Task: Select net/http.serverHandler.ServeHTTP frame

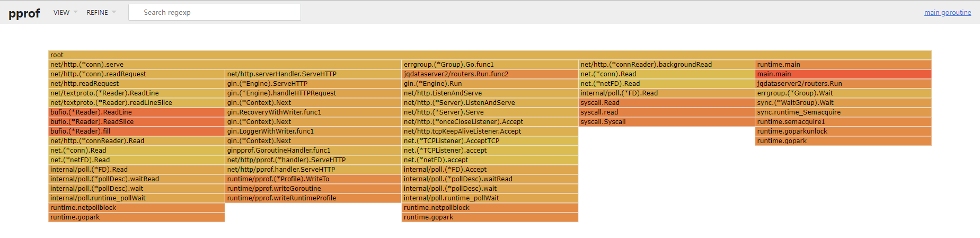Action: (x=313, y=74)
